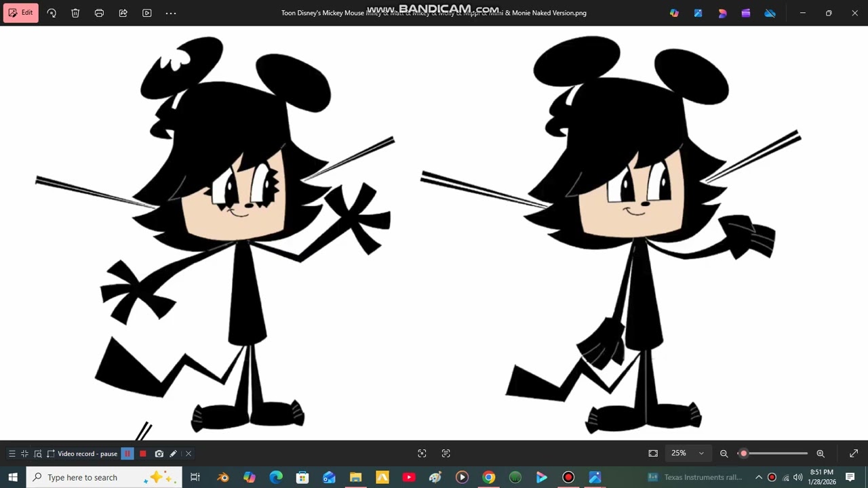Viewport: 868px width, 488px height.
Task: Open the Paint palette app on taskbar
Action: pyautogui.click(x=435, y=477)
